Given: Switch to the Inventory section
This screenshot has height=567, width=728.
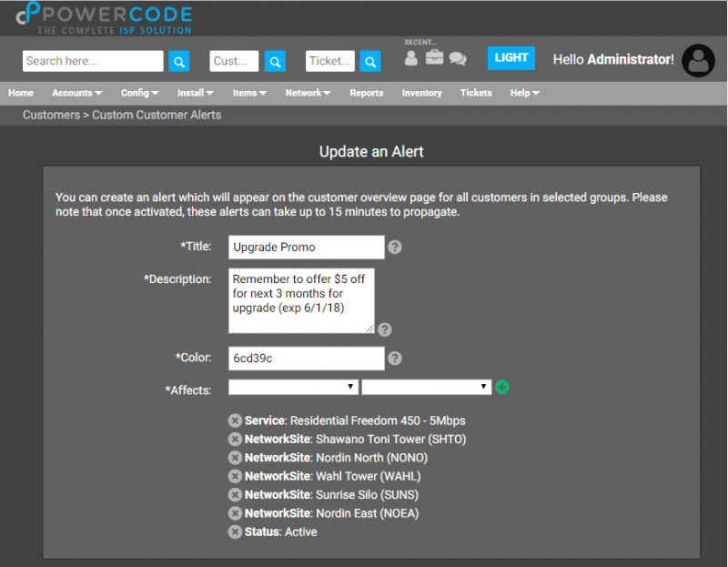Looking at the screenshot, I should tap(421, 92).
